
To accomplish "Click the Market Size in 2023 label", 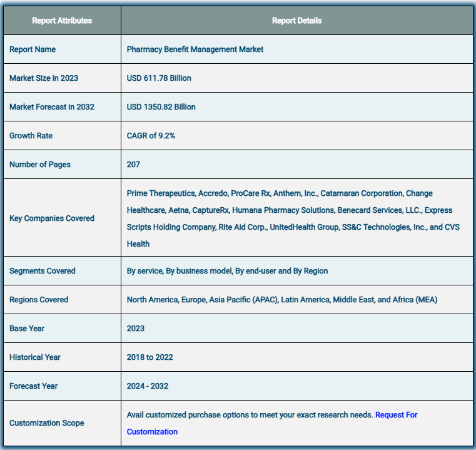I will point(44,78).
